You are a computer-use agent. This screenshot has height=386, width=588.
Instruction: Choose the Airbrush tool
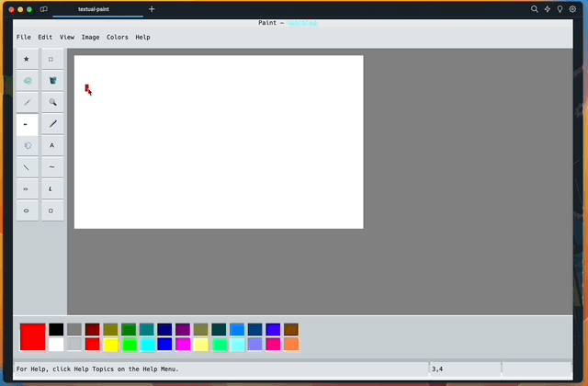coord(27,145)
